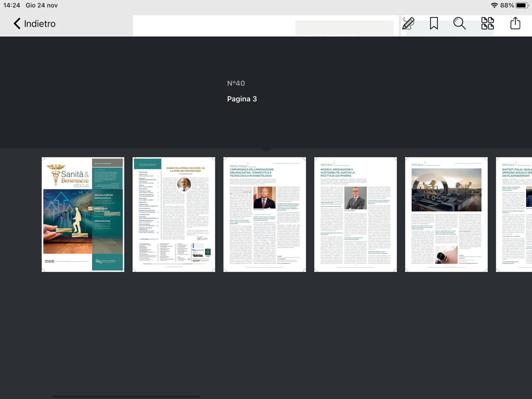Open the share sheet icon

click(515, 23)
